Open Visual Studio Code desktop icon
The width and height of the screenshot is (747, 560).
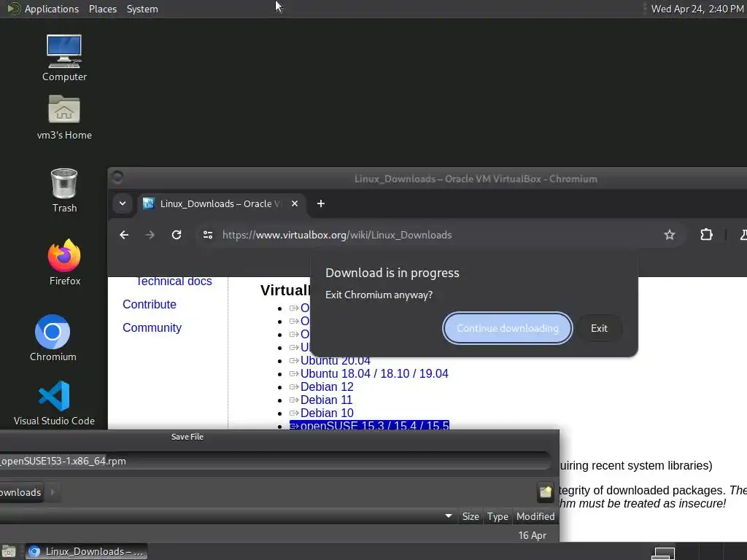point(54,402)
